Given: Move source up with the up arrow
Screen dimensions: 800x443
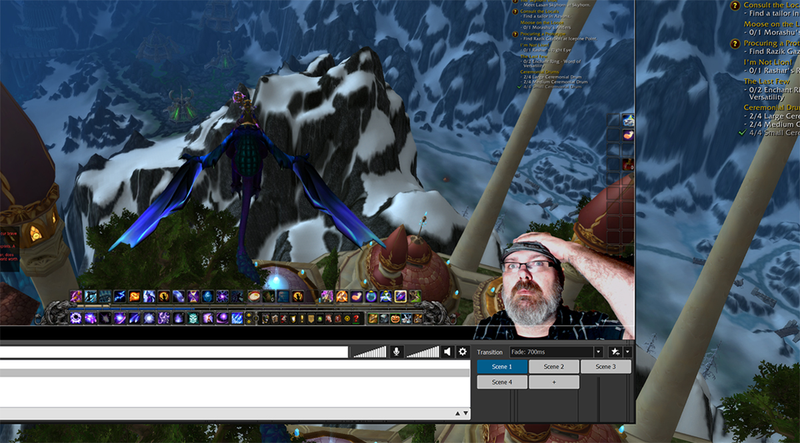Looking at the screenshot, I should click(x=458, y=413).
